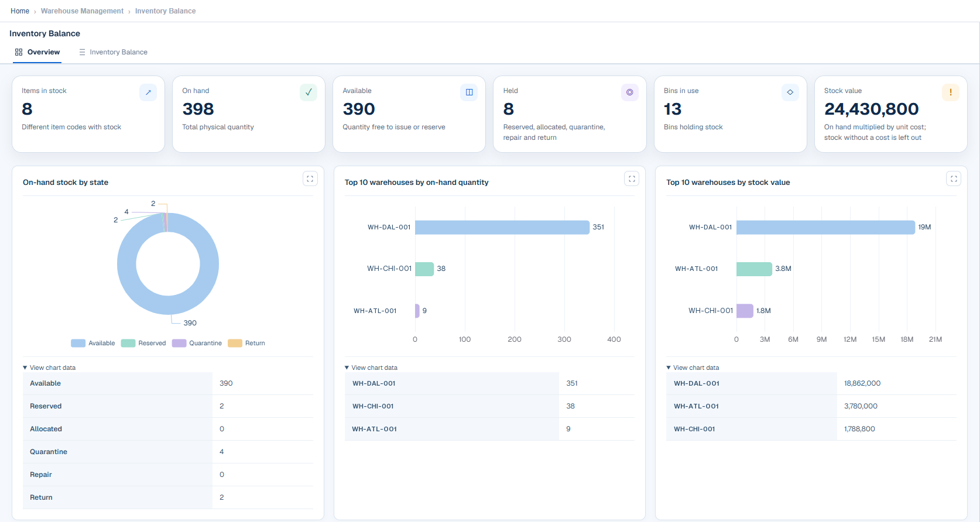Toggle Reserved legend swatch
Screen dimensions: 980x522
pyautogui.click(x=128, y=343)
